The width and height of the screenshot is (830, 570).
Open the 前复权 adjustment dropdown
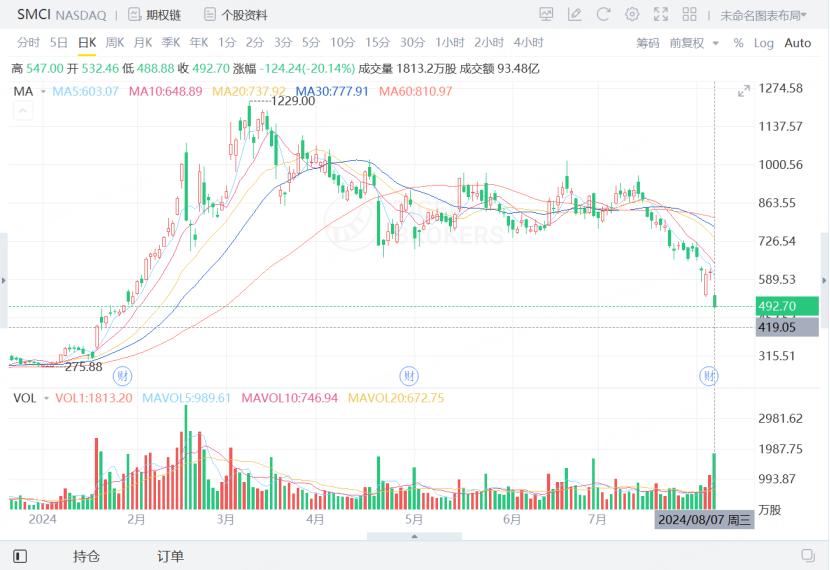(x=694, y=43)
